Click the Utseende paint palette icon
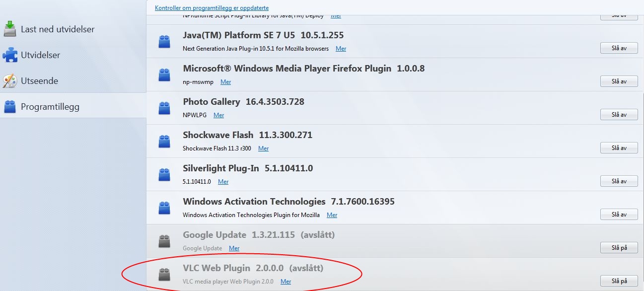 (10, 81)
